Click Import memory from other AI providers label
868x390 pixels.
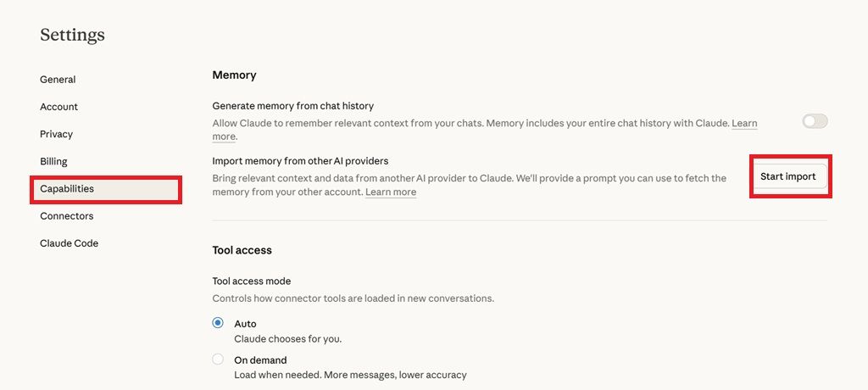pos(300,161)
